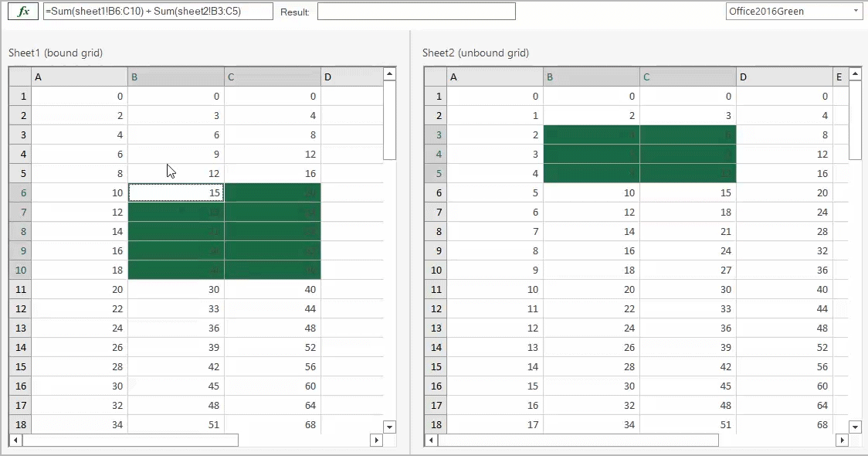Click the down scroll arrow on Sheet1 grid
Viewport: 868px width, 456px height.
[390, 427]
